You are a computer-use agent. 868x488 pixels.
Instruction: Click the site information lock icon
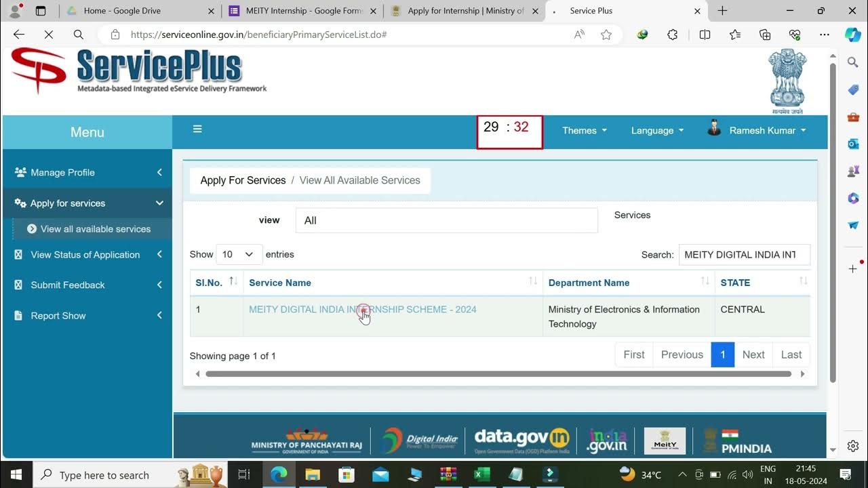115,35
